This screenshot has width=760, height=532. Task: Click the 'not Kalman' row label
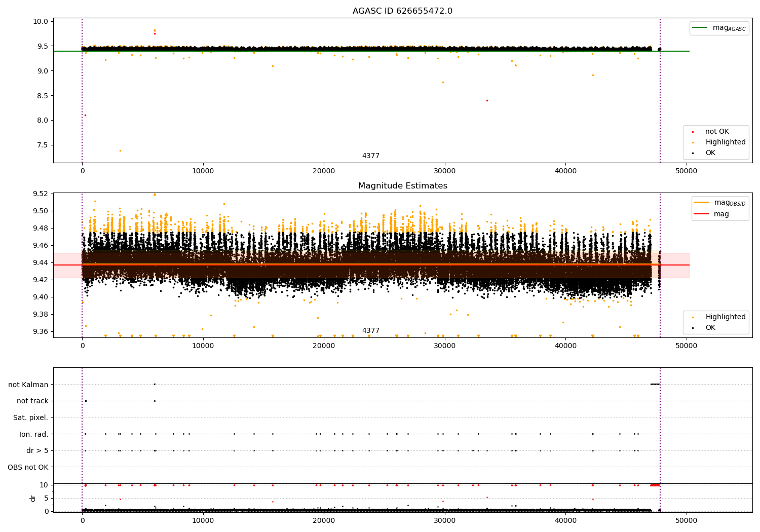pos(28,385)
